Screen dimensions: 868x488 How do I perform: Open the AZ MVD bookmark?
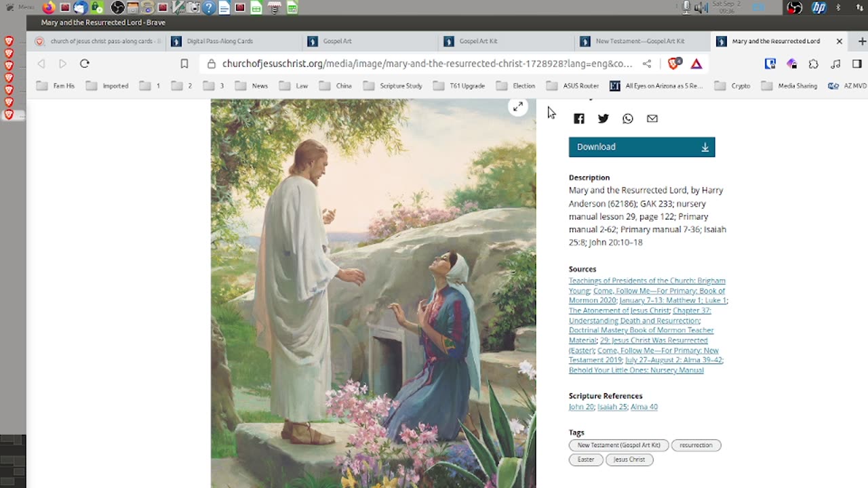pos(848,86)
